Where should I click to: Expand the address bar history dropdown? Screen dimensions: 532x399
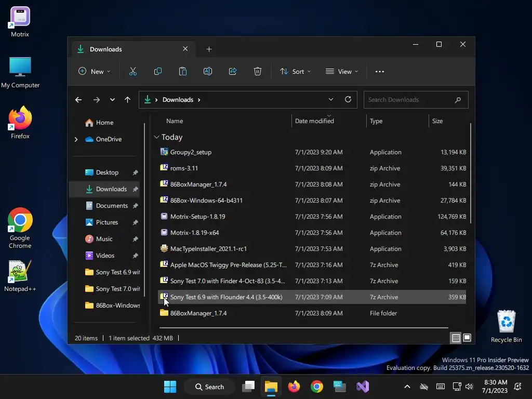click(x=331, y=99)
